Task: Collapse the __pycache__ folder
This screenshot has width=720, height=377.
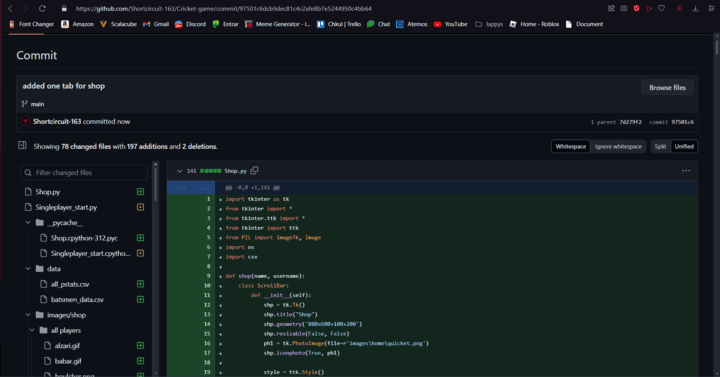Action: click(x=28, y=223)
